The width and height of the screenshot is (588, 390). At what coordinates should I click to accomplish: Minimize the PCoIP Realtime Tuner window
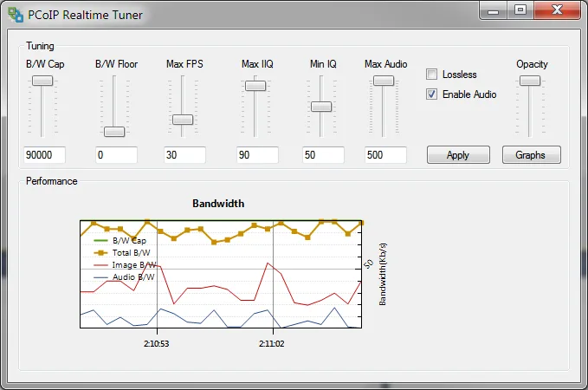point(493,10)
